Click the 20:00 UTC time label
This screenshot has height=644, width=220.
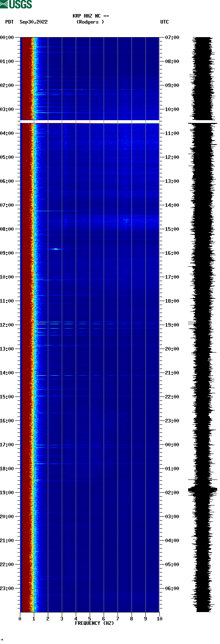pos(172,349)
